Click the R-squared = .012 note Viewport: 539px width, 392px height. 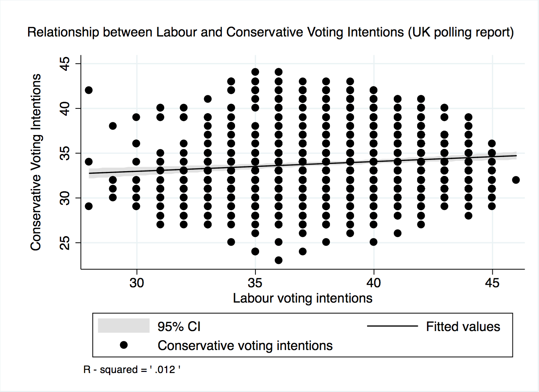point(132,369)
